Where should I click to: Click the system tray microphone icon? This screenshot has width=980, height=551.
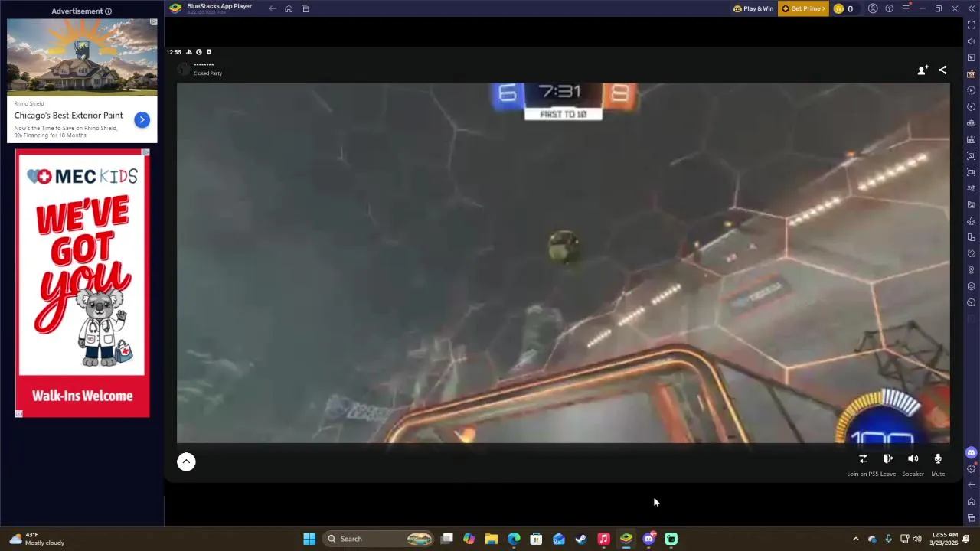click(888, 539)
